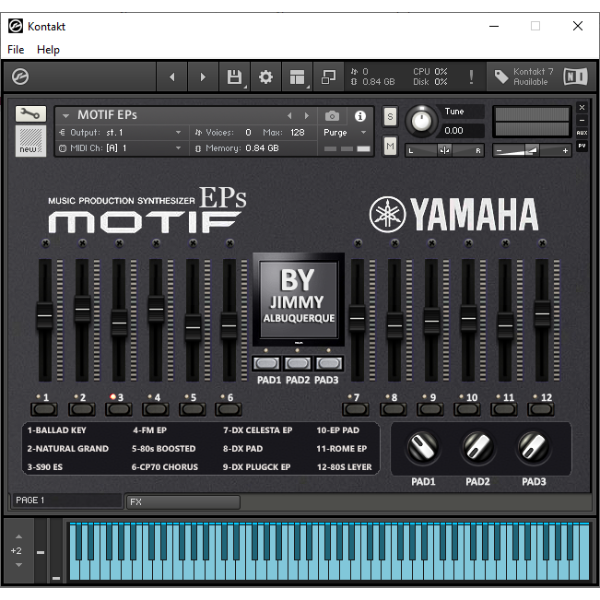Viewport: 600px width, 600px height.
Task: Open the MIDI Ch dropdown
Action: pyautogui.click(x=121, y=148)
